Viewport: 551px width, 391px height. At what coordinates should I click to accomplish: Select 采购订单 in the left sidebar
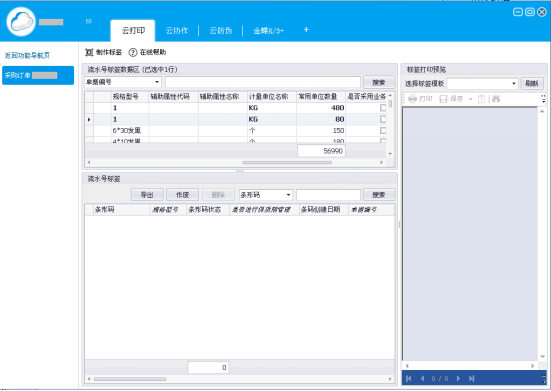pyautogui.click(x=38, y=76)
